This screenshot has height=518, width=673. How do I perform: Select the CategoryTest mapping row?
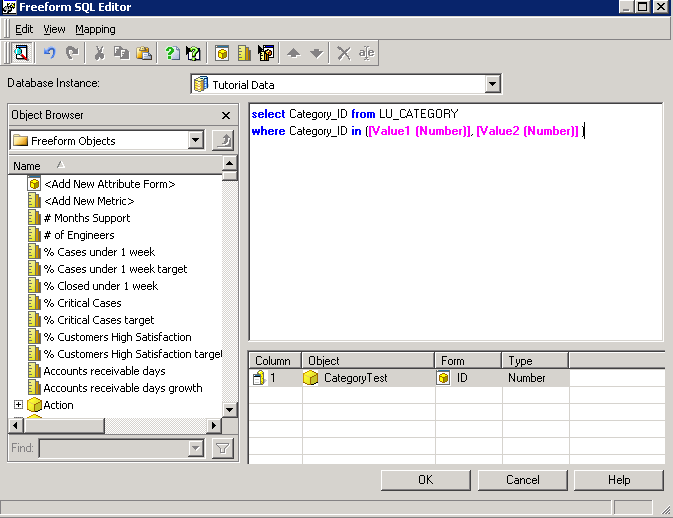coord(355,378)
